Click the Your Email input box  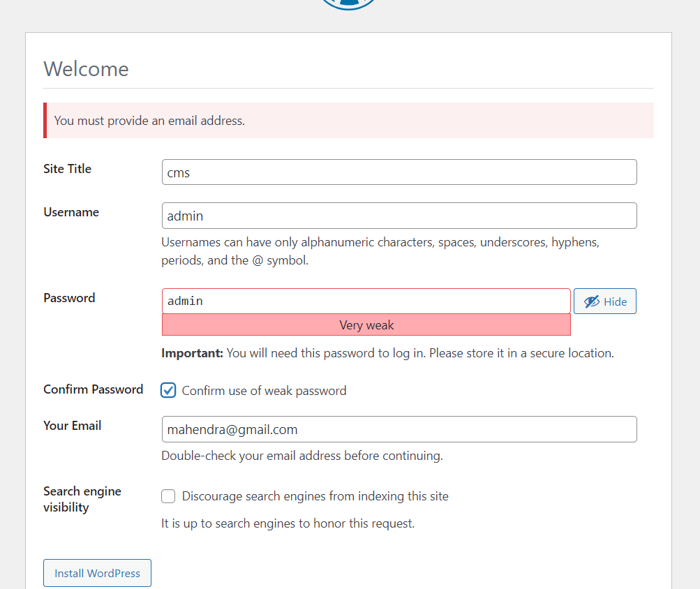click(x=399, y=429)
